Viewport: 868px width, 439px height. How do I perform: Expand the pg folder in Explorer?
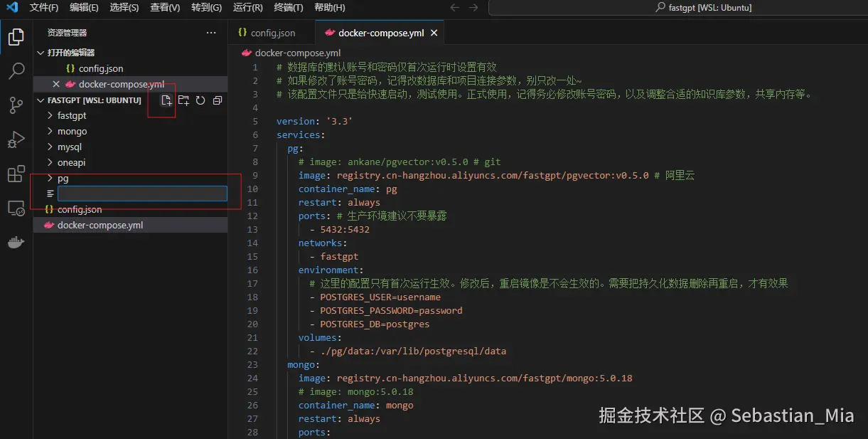point(63,178)
